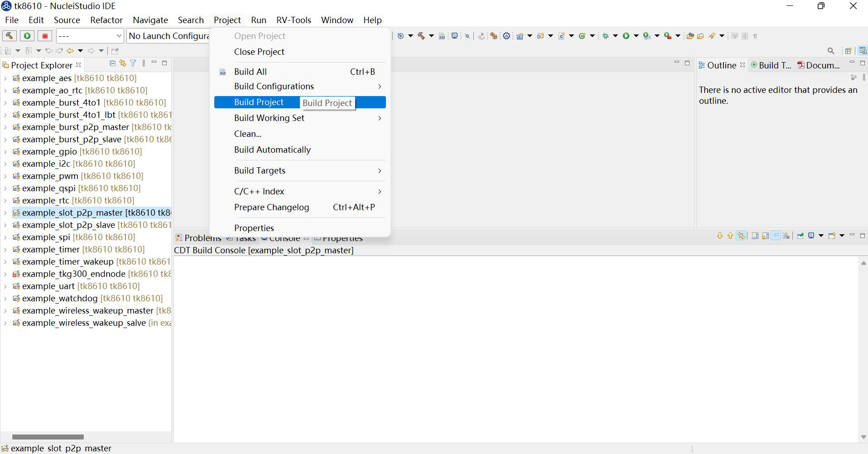Select the example_uart project
The width and height of the screenshot is (868, 454).
click(x=48, y=286)
